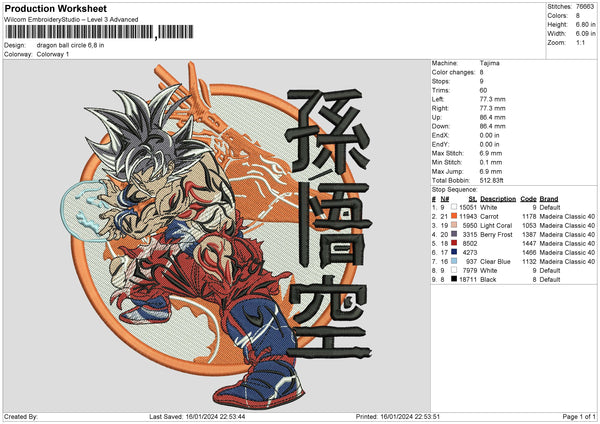Click the stitch count 11943 in Carrot row

coord(468,216)
